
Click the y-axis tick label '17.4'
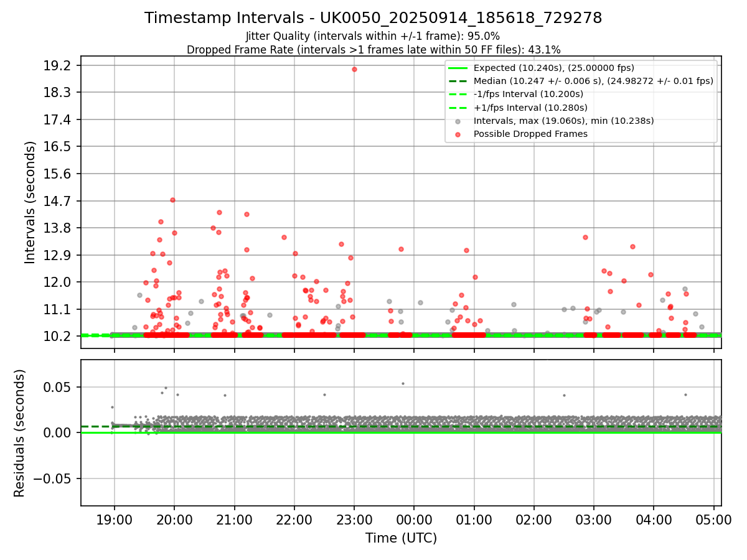59,120
